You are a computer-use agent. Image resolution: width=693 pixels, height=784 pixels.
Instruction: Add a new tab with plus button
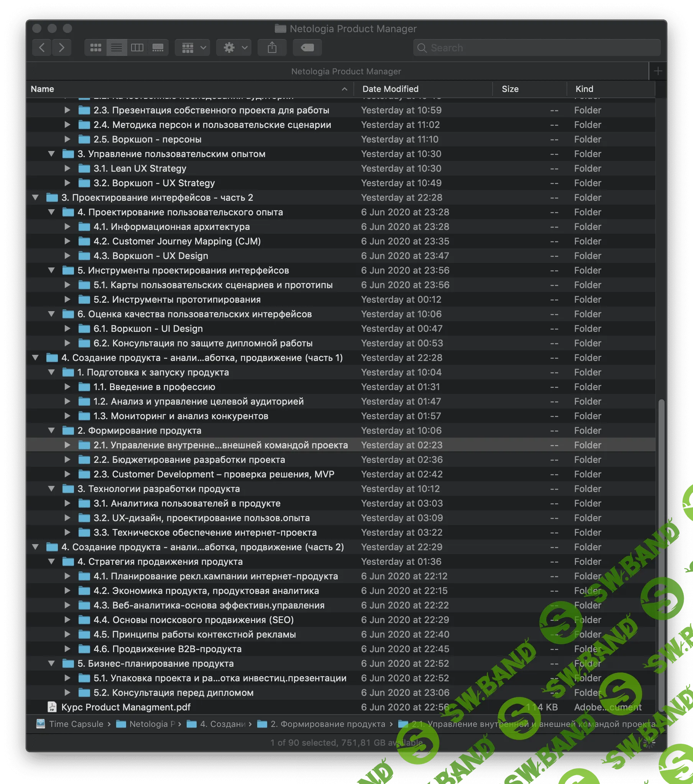pos(658,71)
